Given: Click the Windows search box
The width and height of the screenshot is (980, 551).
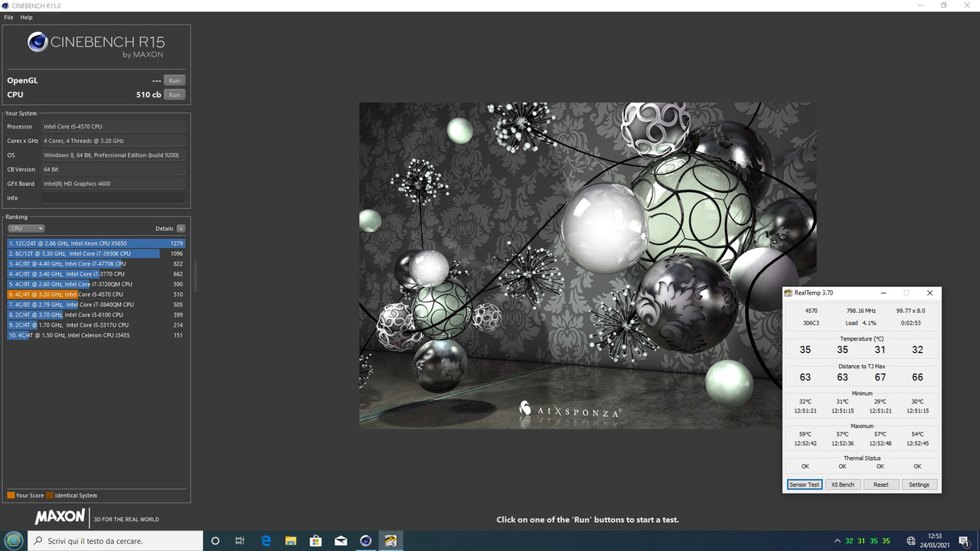Looking at the screenshot, I should [115, 541].
